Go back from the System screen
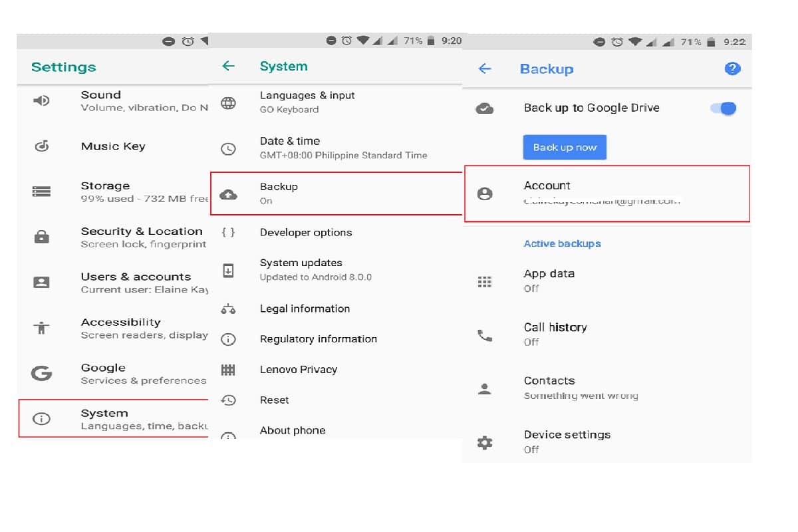 coord(228,66)
